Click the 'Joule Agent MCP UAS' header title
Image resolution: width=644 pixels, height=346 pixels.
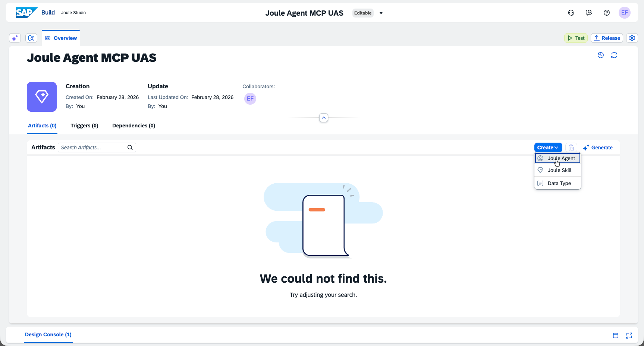304,13
